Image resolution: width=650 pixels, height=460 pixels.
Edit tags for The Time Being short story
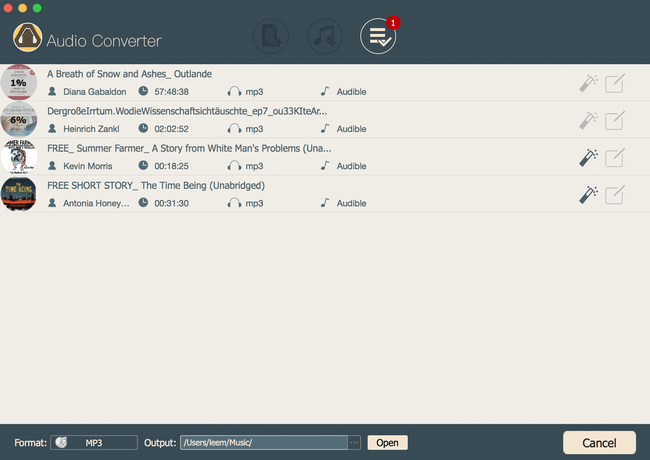tap(615, 195)
